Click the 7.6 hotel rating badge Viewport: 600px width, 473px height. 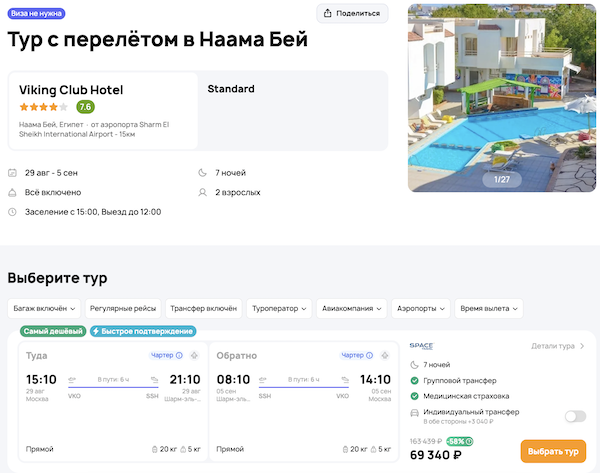click(85, 107)
